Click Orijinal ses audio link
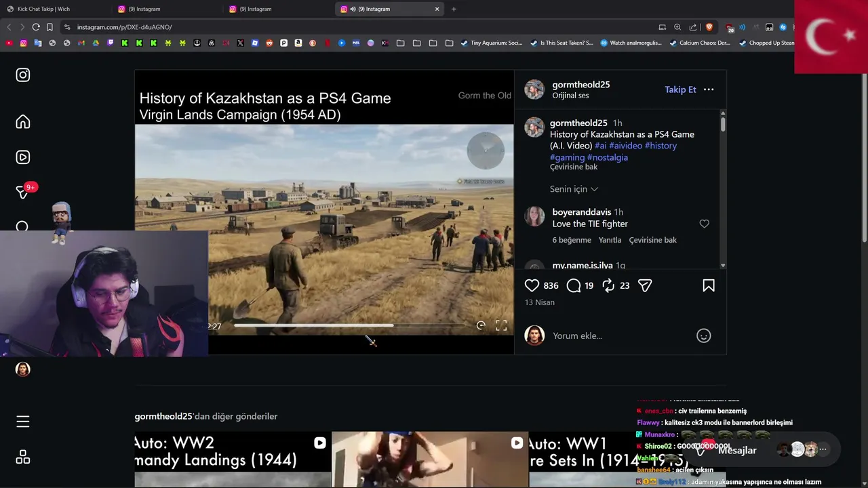The width and height of the screenshot is (868, 488). pos(570,96)
